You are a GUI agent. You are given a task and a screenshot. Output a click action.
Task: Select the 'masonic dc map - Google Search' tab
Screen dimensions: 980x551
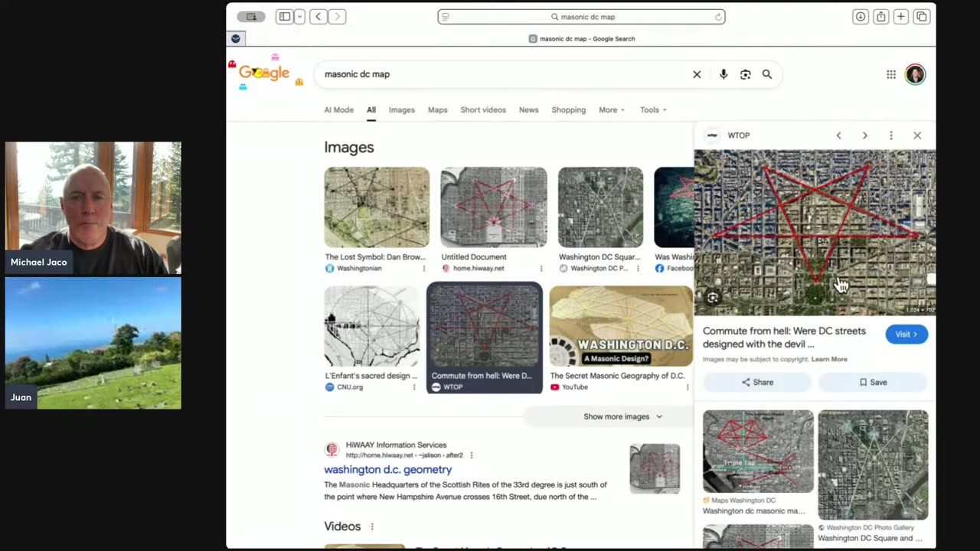click(x=582, y=38)
